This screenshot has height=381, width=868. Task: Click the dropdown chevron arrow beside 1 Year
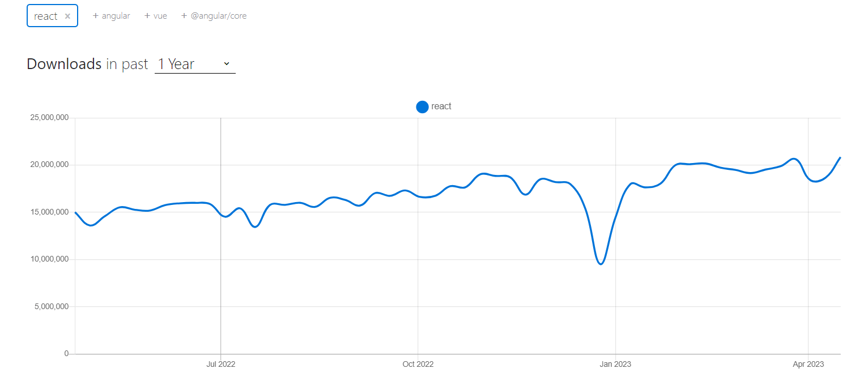coord(227,64)
